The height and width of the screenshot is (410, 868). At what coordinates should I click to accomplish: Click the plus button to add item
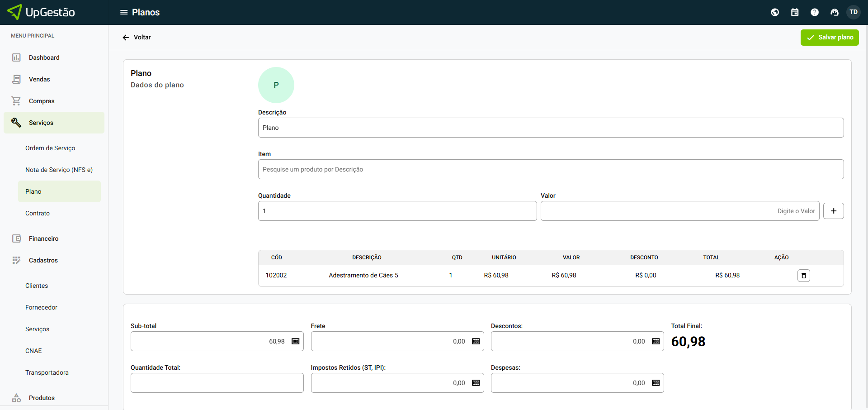[833, 211]
